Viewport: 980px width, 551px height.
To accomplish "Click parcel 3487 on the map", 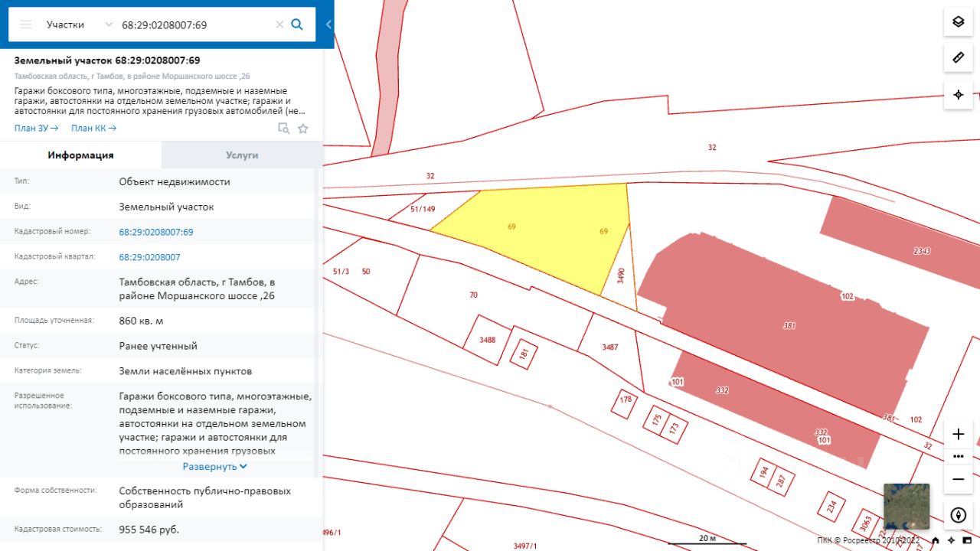I will (609, 347).
